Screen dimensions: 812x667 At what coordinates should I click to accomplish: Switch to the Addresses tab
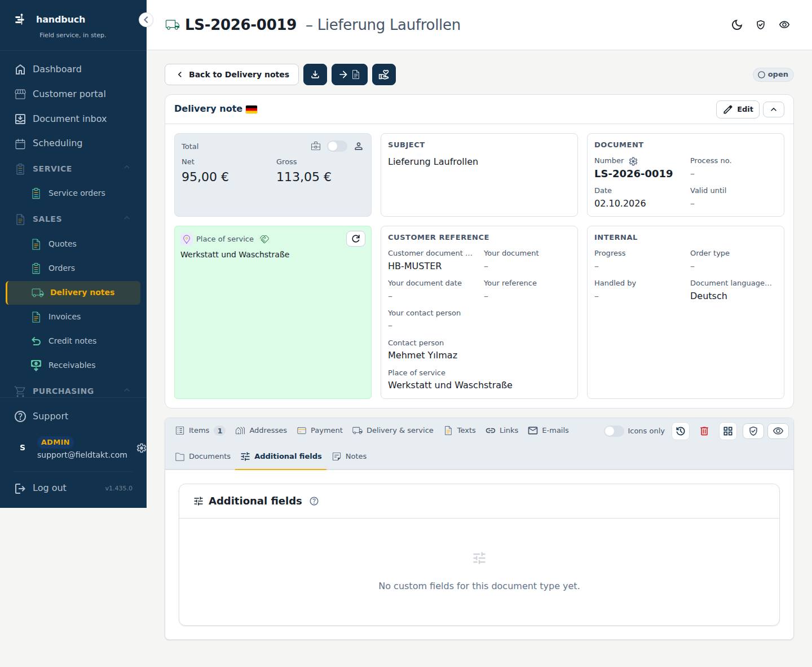pos(261,431)
